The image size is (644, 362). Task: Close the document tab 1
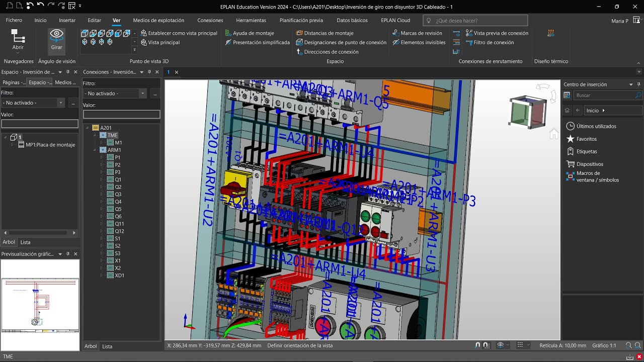[x=177, y=72]
